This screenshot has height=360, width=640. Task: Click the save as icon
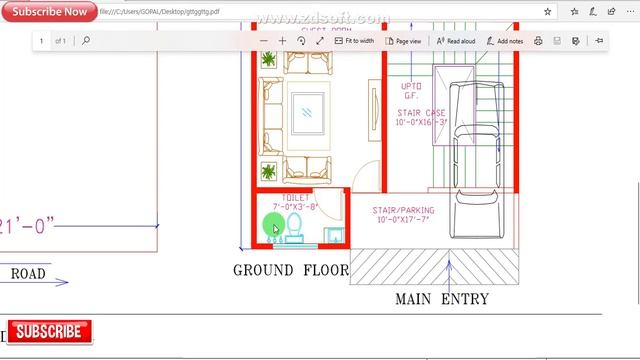pos(576,41)
